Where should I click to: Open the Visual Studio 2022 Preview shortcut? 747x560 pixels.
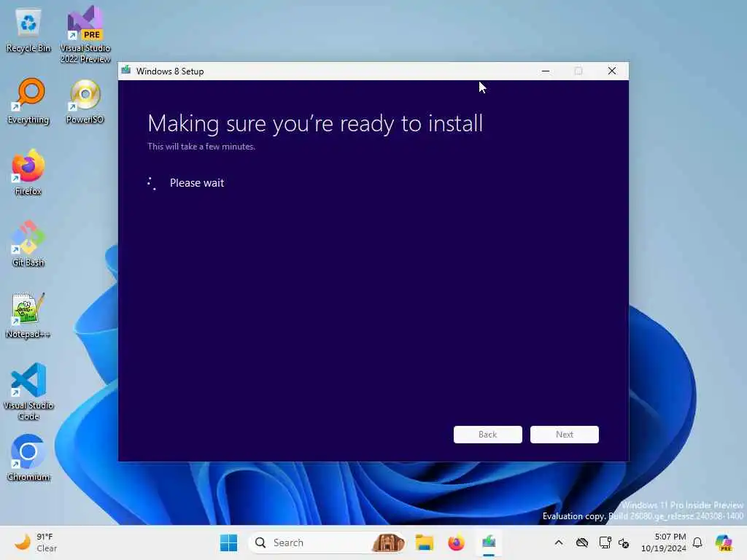pos(85,34)
